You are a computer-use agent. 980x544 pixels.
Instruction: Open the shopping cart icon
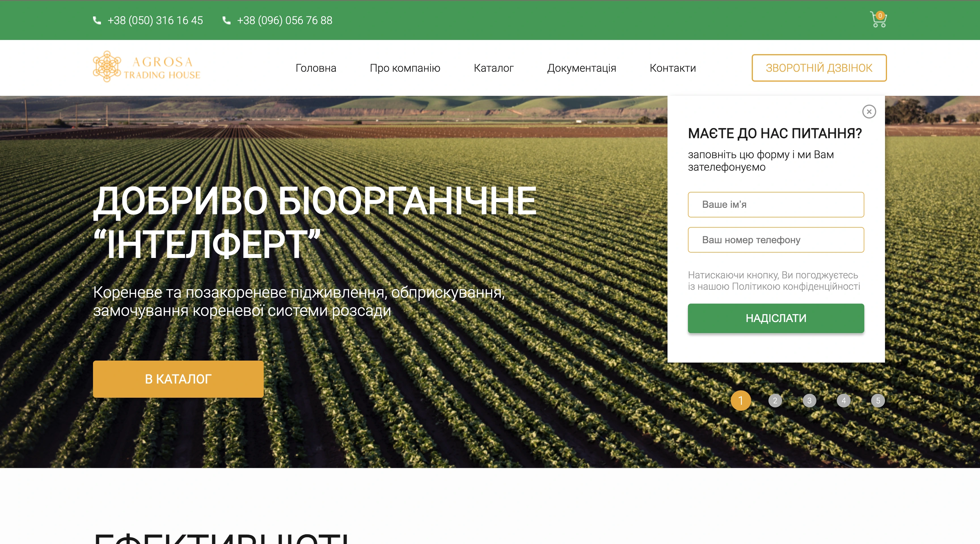coord(878,20)
